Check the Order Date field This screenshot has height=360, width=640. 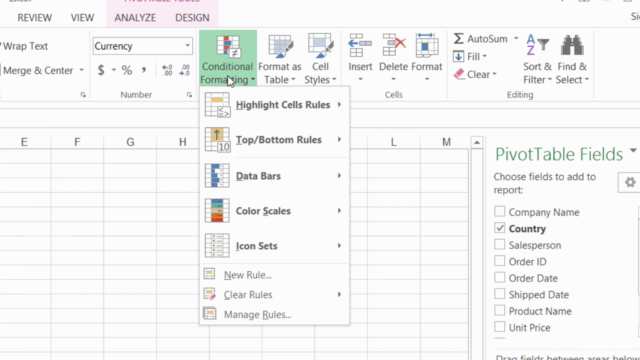500,277
